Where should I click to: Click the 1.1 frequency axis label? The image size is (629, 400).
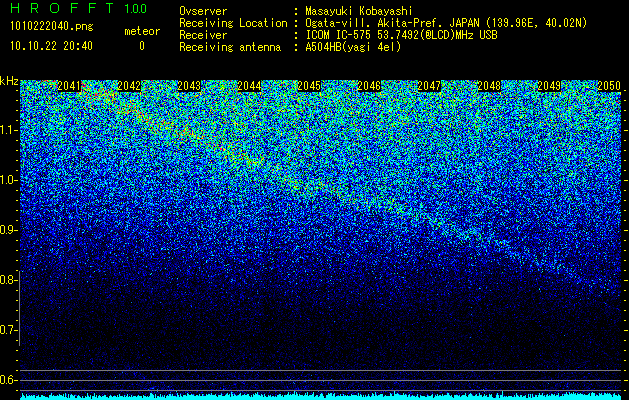[x=8, y=130]
